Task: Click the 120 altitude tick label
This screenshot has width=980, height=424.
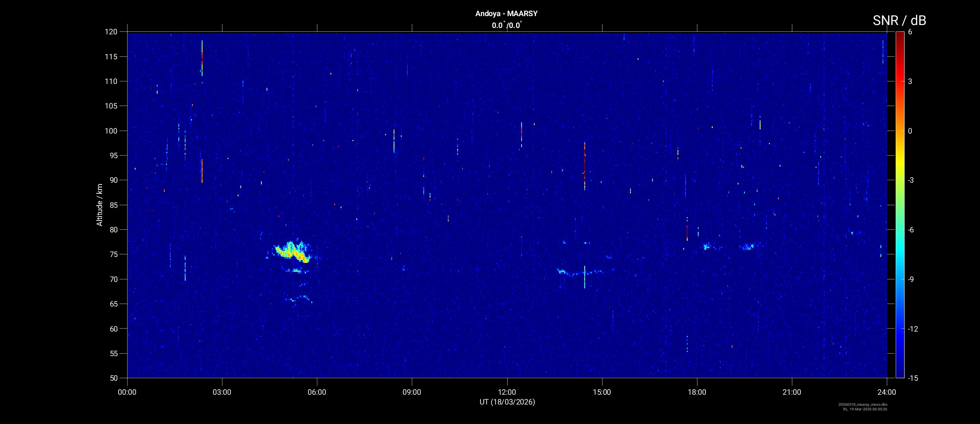Action: (x=111, y=32)
